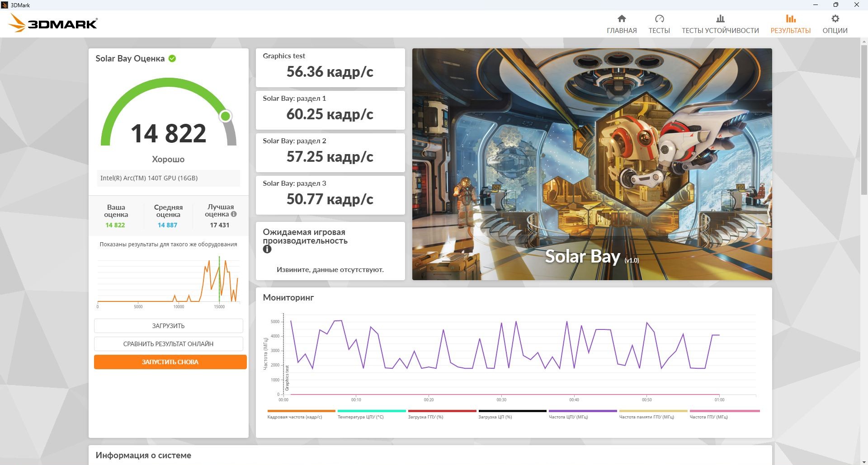868x465 pixels.
Task: Click the green marker line in the score distribution chart
Action: 219,279
